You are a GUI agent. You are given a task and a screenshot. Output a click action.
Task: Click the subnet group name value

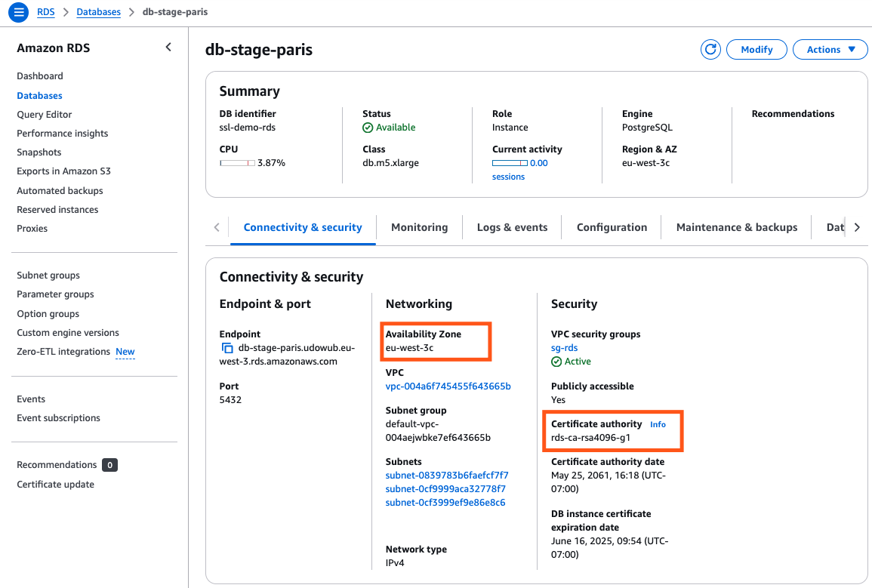pyautogui.click(x=438, y=431)
